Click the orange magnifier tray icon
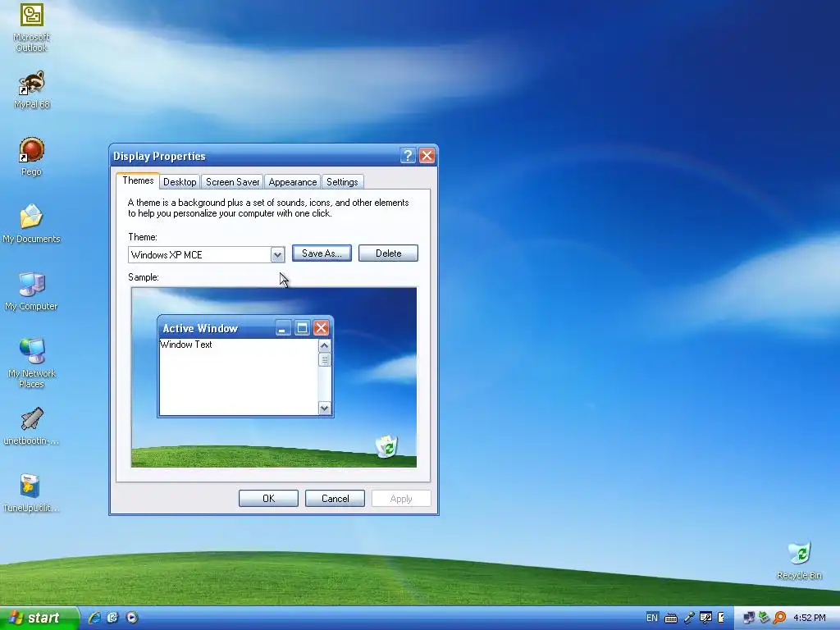Screen dimensions: 840x630 click(x=780, y=618)
